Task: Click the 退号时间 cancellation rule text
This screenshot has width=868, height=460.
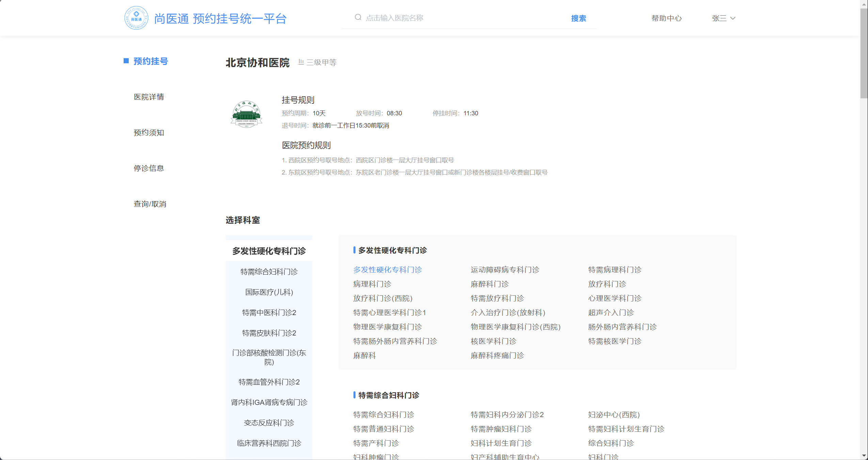Action: (335, 126)
